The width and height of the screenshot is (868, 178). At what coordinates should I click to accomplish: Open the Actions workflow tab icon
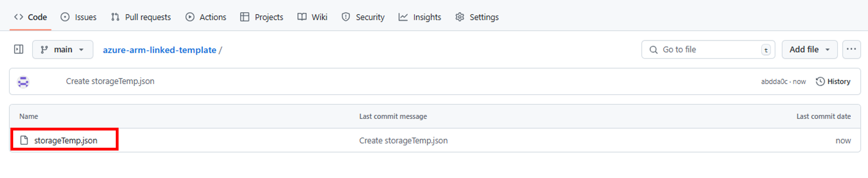pos(190,17)
